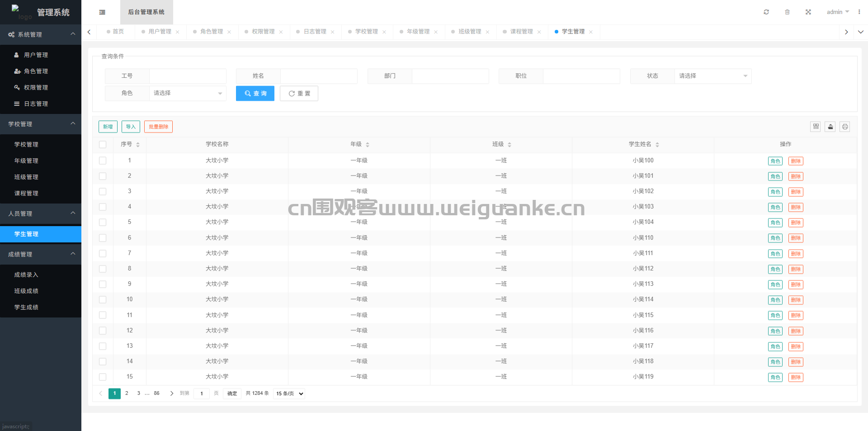Image resolution: width=868 pixels, height=431 pixels.
Task: Click the table export icon
Action: (x=830, y=127)
